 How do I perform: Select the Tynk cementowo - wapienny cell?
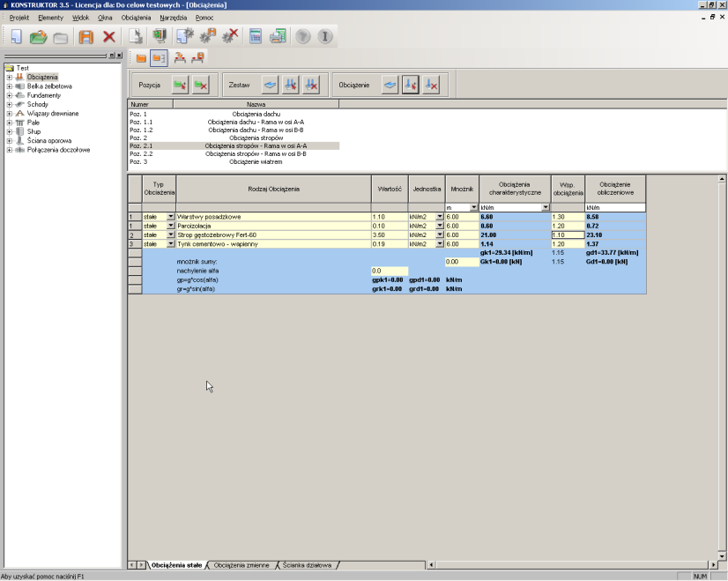(273, 244)
